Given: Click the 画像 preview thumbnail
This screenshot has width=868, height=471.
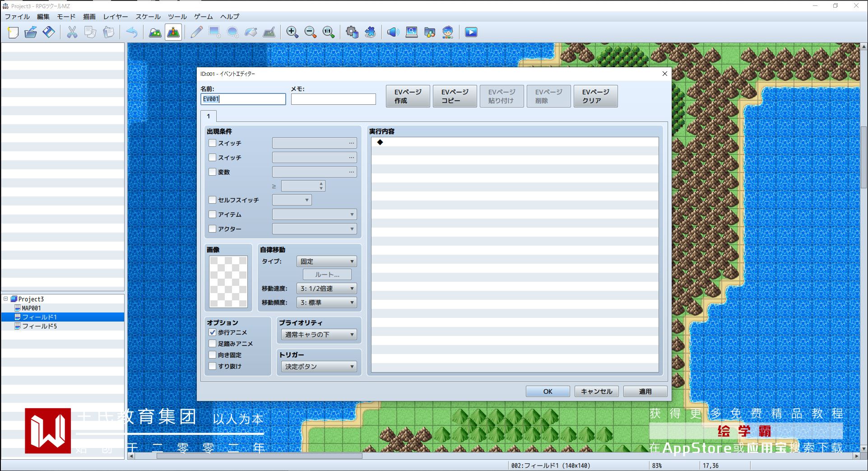Looking at the screenshot, I should click(x=228, y=282).
